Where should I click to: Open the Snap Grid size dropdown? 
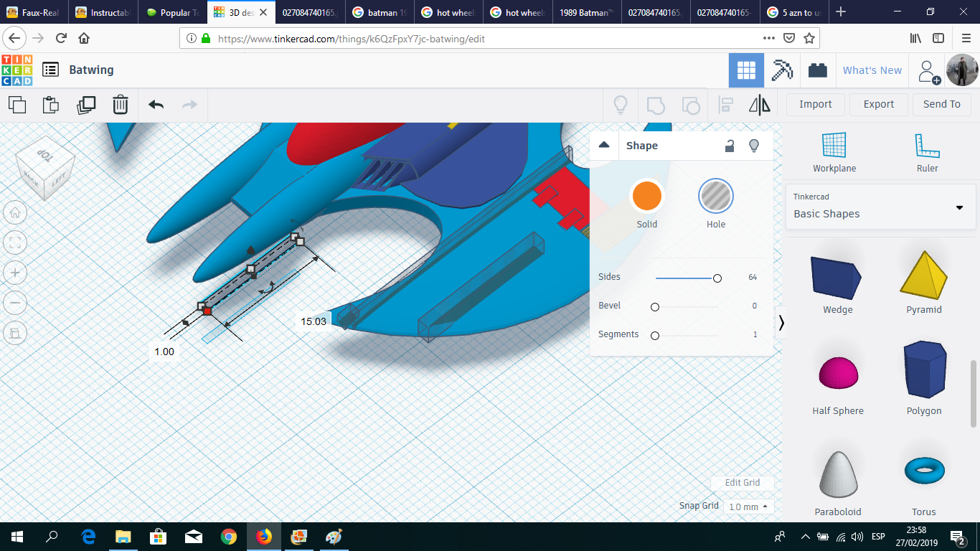pyautogui.click(x=749, y=507)
